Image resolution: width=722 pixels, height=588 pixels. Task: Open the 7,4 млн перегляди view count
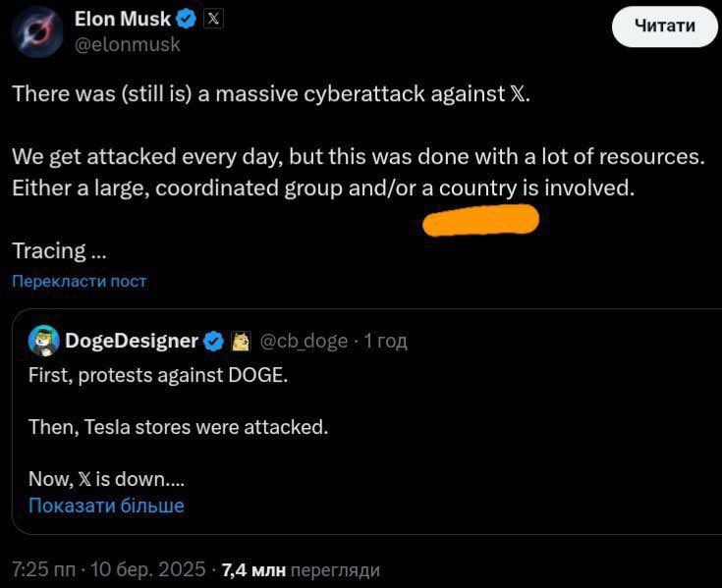click(301, 569)
